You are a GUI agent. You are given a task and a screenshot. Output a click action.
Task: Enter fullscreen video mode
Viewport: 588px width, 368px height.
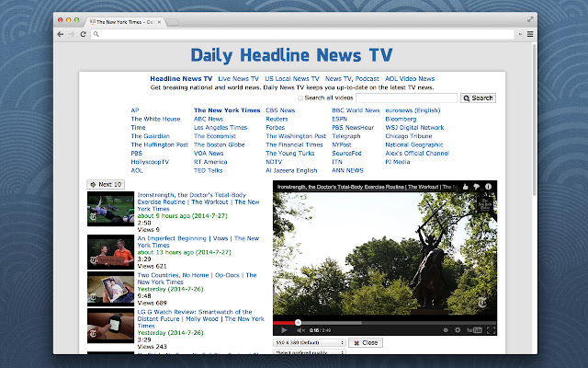491,330
